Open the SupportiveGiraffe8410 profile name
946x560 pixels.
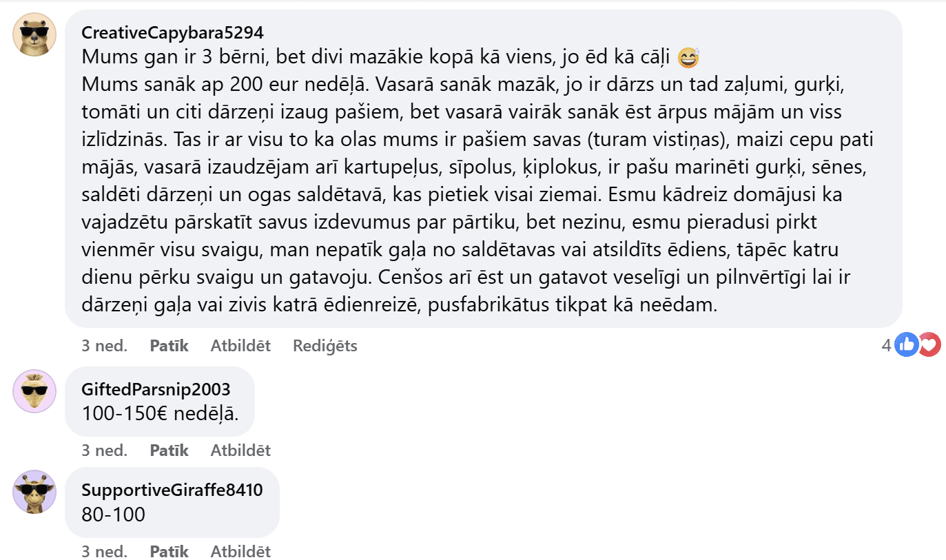tap(172, 490)
